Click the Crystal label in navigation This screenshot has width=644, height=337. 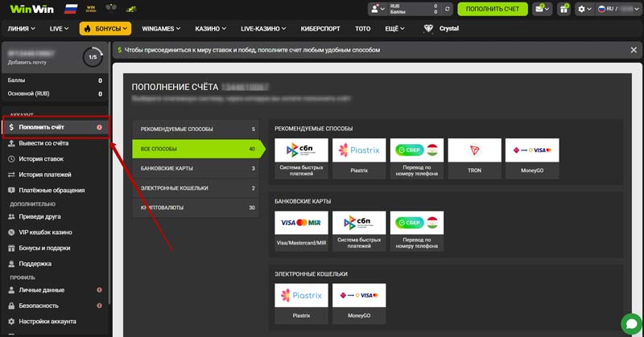[449, 28]
